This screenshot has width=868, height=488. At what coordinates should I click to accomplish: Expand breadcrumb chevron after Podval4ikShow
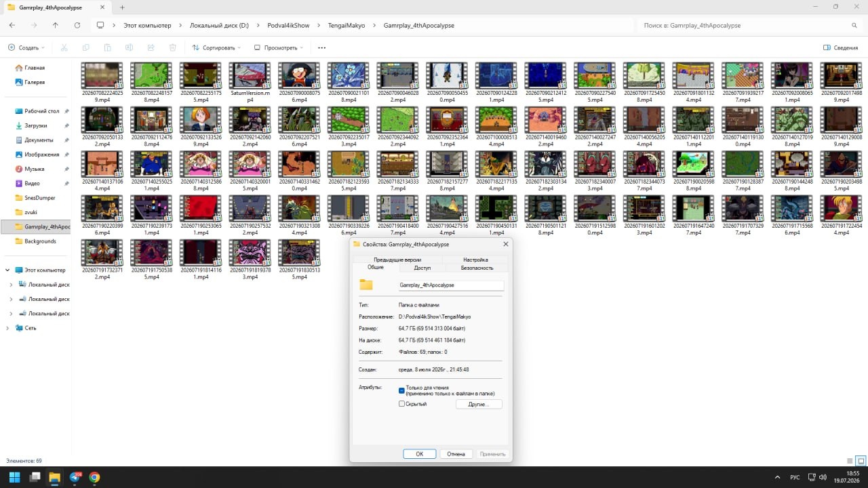coord(319,25)
